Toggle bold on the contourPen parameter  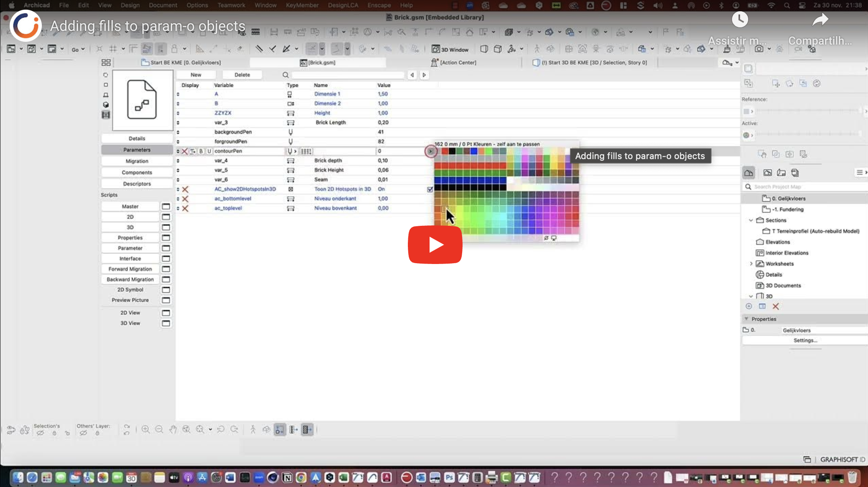point(201,151)
